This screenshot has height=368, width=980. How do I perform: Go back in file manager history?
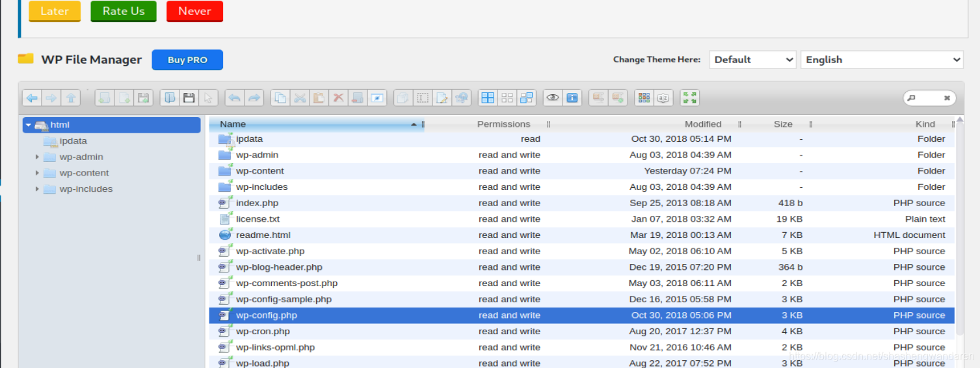coord(32,98)
